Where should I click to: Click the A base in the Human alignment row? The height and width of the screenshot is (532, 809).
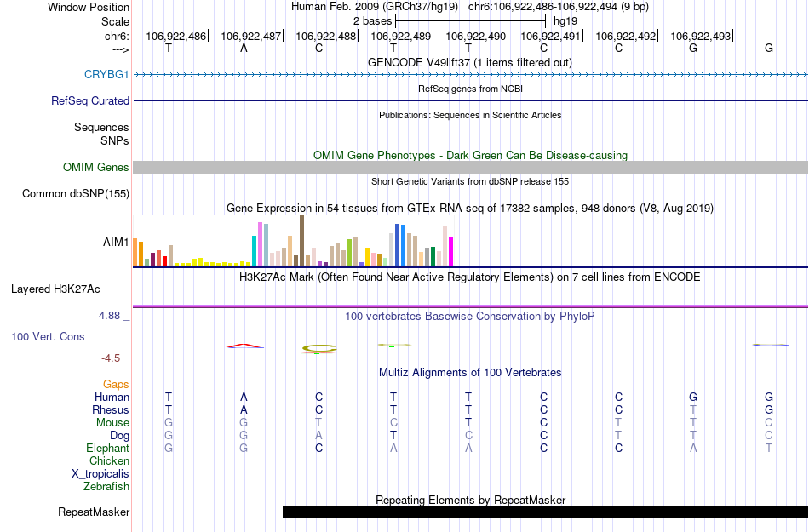[x=244, y=397]
